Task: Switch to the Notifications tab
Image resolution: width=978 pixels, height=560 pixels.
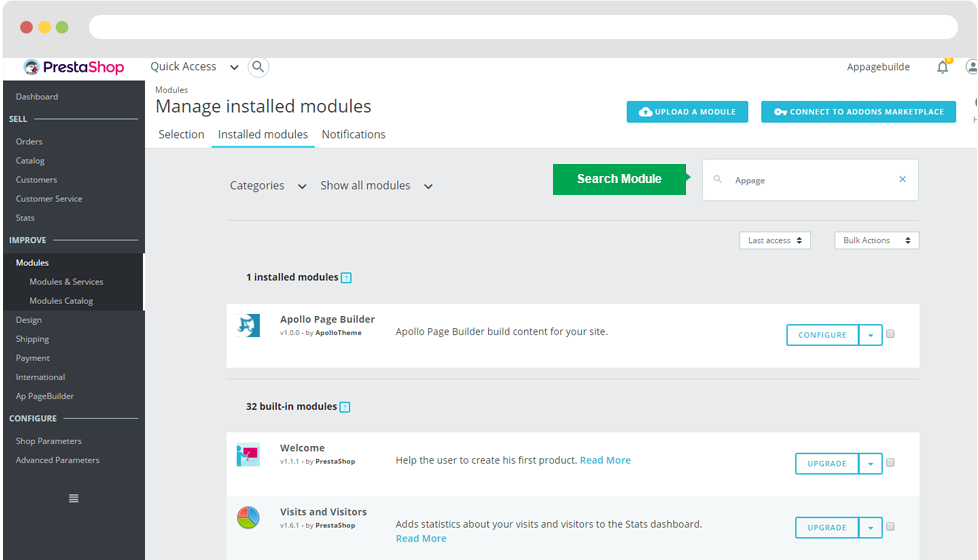Action: 354,135
